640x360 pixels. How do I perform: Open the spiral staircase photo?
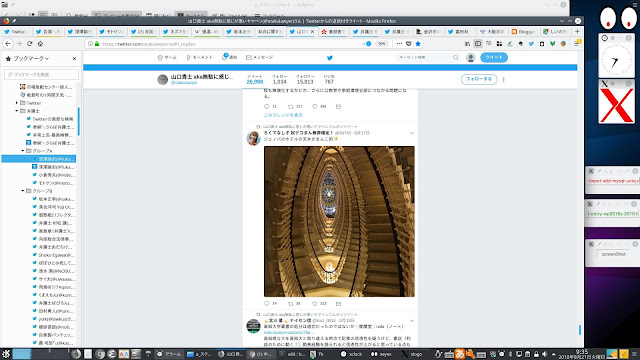[339, 221]
